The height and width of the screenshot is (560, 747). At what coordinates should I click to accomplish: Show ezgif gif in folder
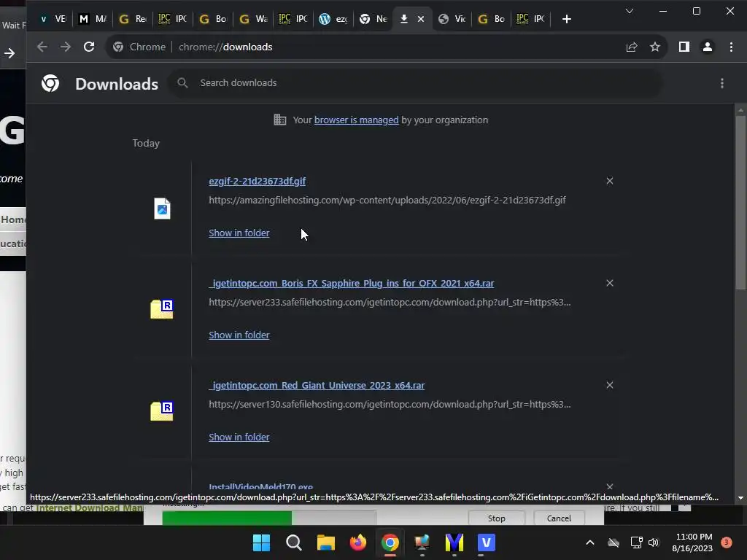(x=239, y=233)
